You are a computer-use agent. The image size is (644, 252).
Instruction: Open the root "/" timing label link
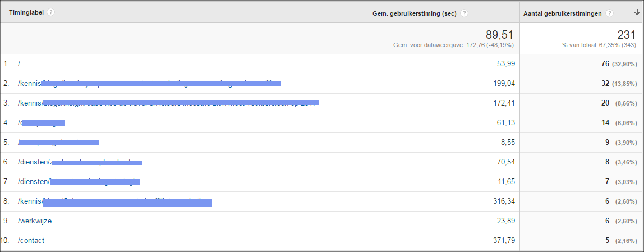pos(19,64)
